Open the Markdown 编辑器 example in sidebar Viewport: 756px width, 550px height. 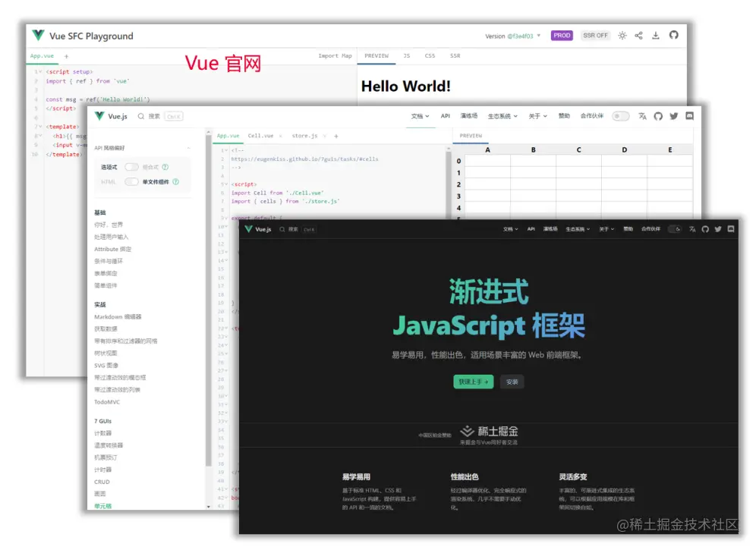click(118, 316)
